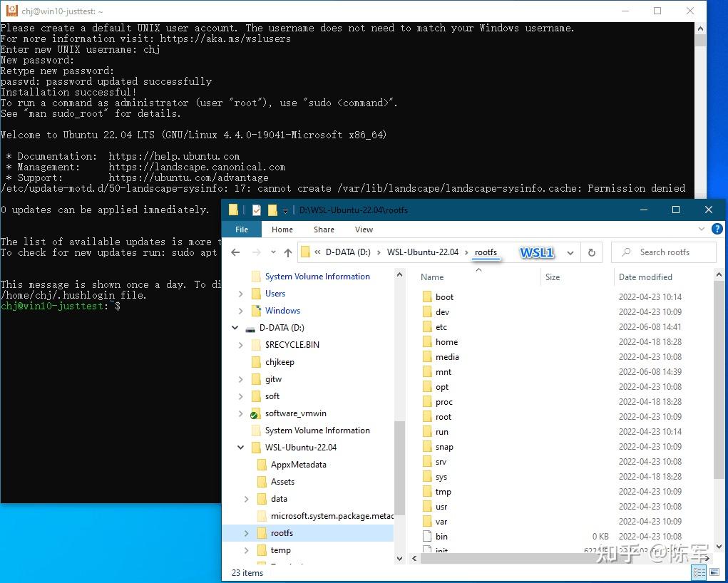Collapse the D-DATA (D:) tree node

pos(235,327)
